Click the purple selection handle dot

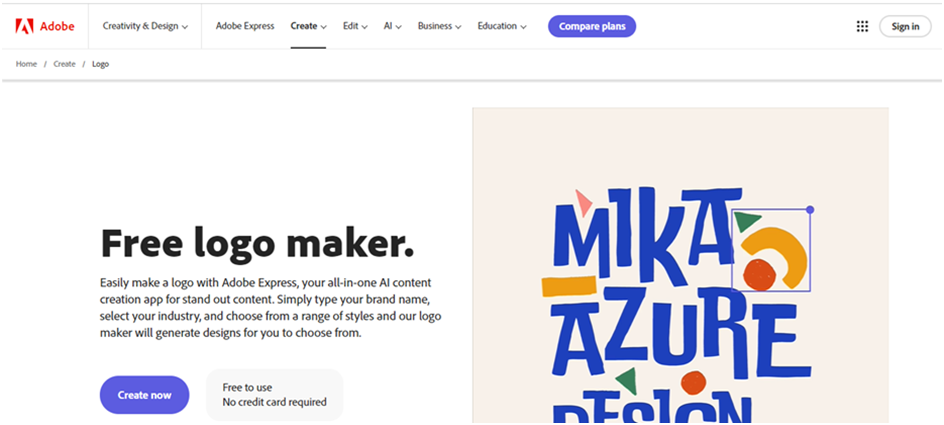[810, 210]
